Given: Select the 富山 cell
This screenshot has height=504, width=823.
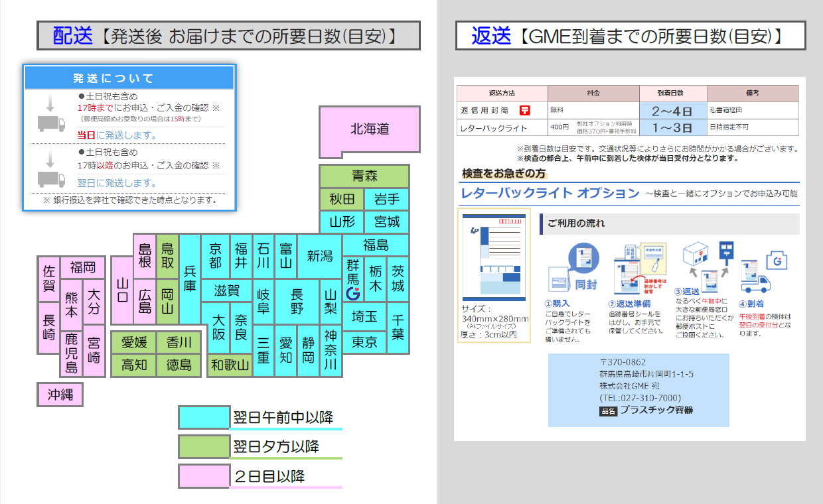Looking at the screenshot, I should pos(286,256).
